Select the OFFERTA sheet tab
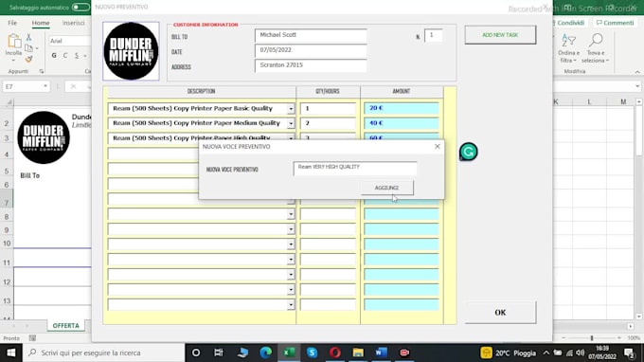 click(x=65, y=325)
